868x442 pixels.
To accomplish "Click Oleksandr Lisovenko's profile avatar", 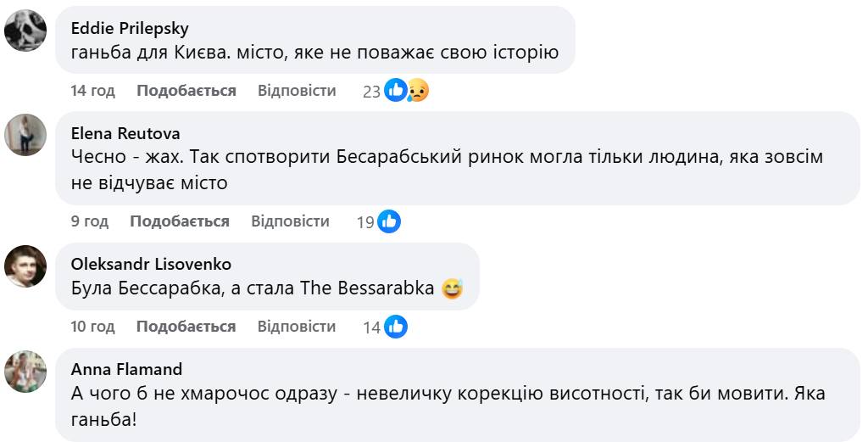I will 25,266.
